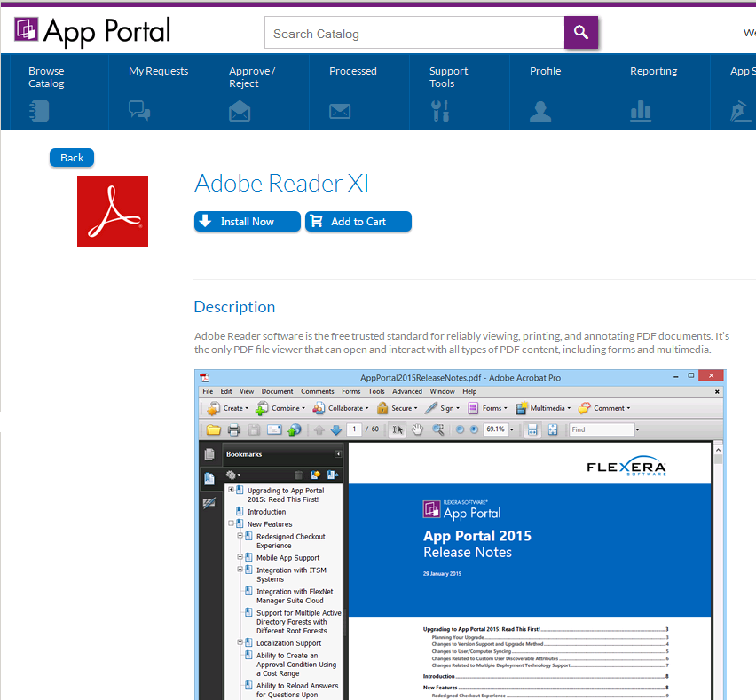The width and height of the screenshot is (756, 700).
Task: Open the Browse Catalog tab
Action: [46, 77]
